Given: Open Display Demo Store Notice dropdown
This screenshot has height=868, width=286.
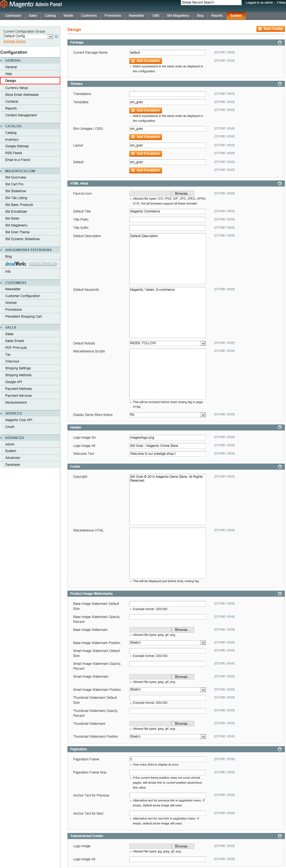Looking at the screenshot, I should click(x=168, y=415).
